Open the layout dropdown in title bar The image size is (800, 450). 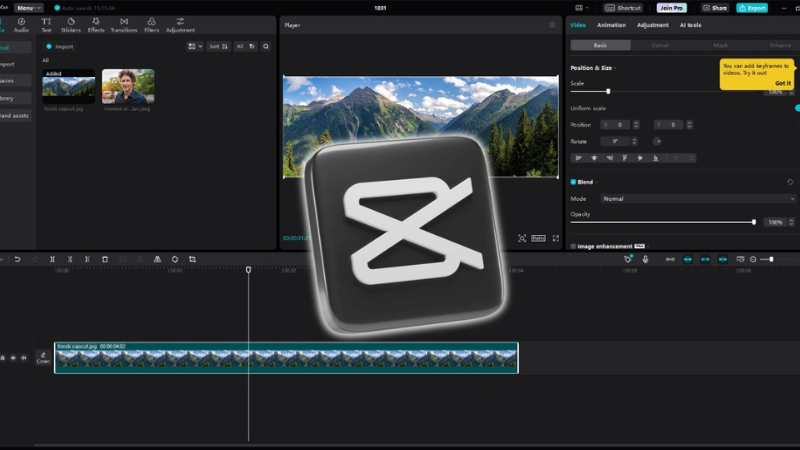pos(581,8)
